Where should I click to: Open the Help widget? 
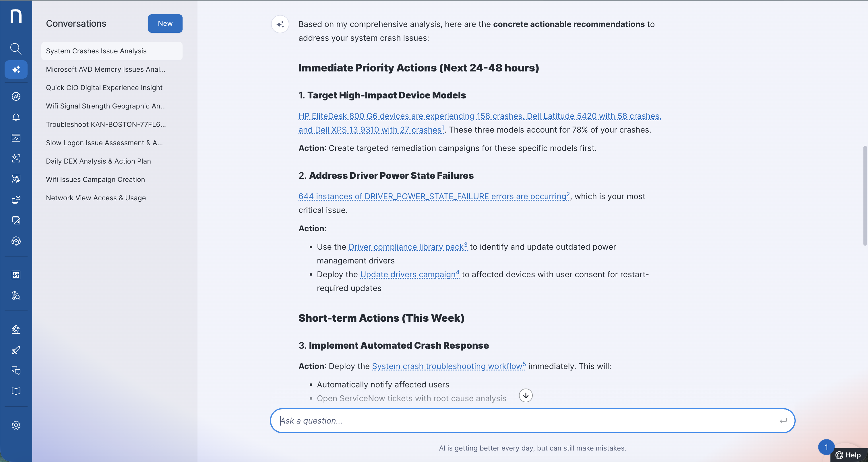click(x=848, y=455)
